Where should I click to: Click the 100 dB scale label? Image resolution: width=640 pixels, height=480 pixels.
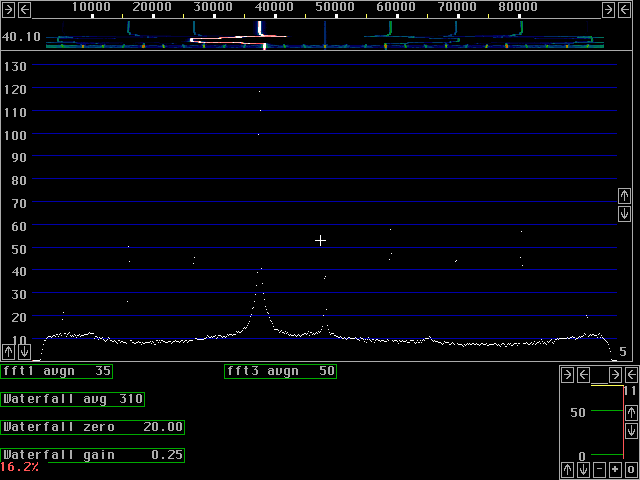click(15, 135)
